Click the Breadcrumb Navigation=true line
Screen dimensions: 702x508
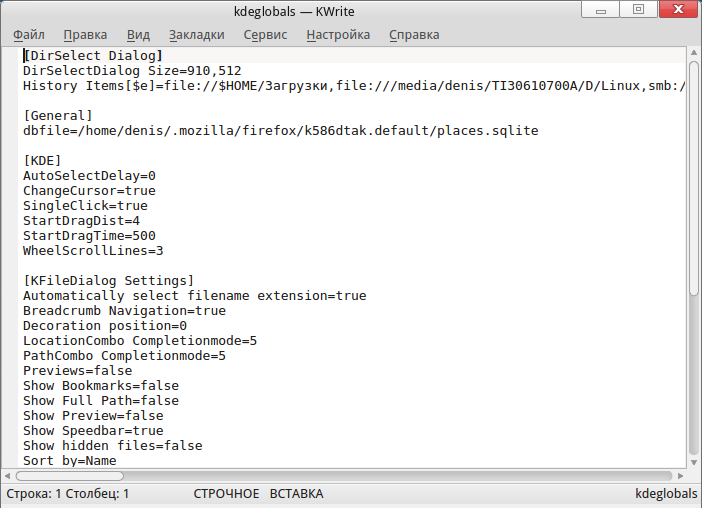(124, 311)
